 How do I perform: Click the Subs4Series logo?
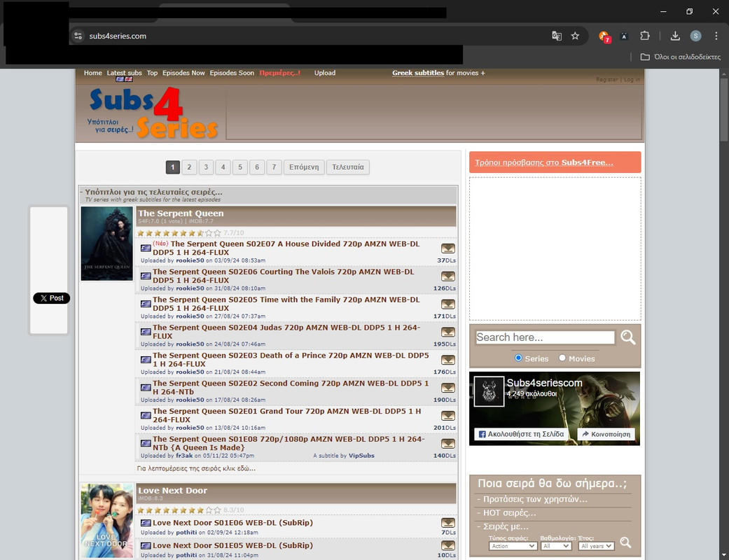pos(153,113)
